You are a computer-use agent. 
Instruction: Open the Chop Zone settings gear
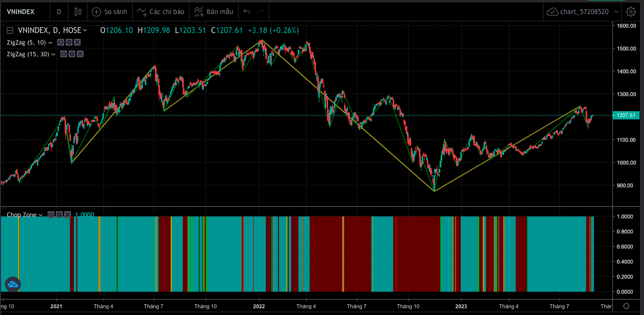(x=60, y=215)
